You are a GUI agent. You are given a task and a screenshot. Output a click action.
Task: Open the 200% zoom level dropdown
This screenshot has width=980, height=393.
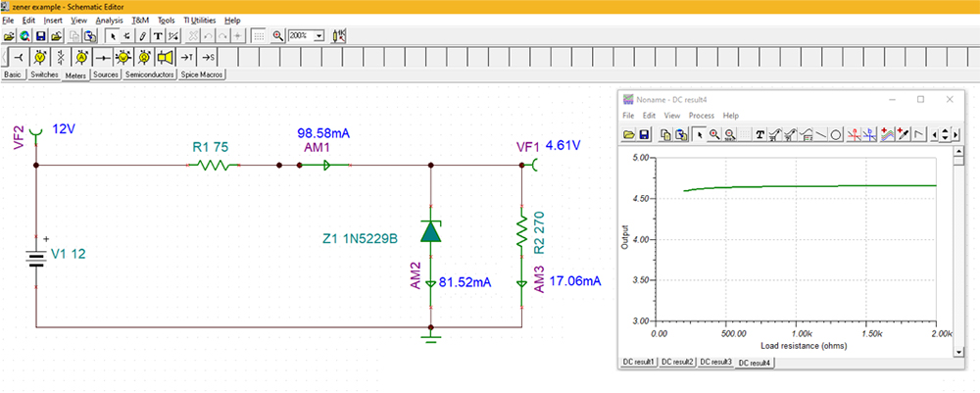click(319, 35)
